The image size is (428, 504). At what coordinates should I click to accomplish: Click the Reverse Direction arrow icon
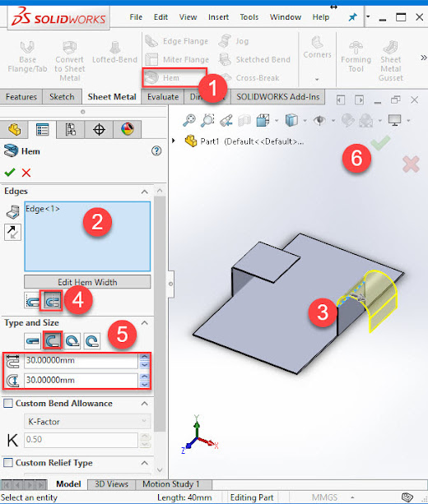click(13, 232)
